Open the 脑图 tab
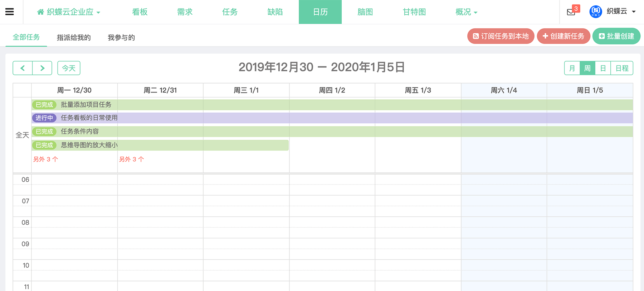 [365, 12]
